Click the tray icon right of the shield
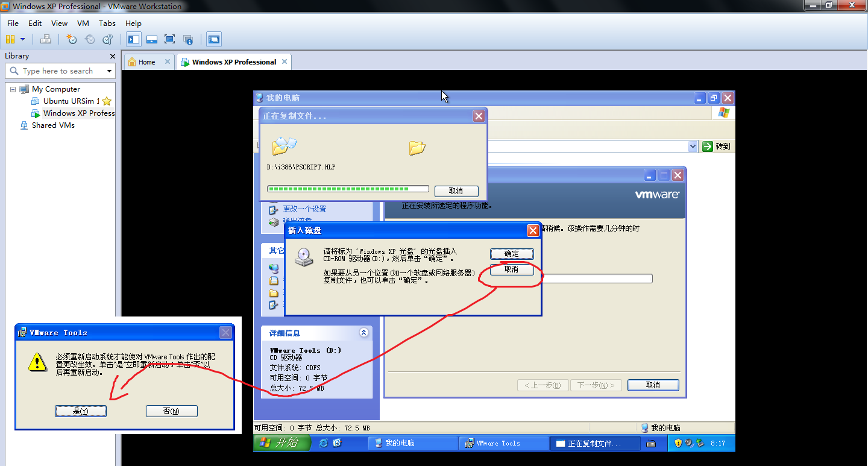Image resolution: width=868 pixels, height=466 pixels. pyautogui.click(x=689, y=443)
